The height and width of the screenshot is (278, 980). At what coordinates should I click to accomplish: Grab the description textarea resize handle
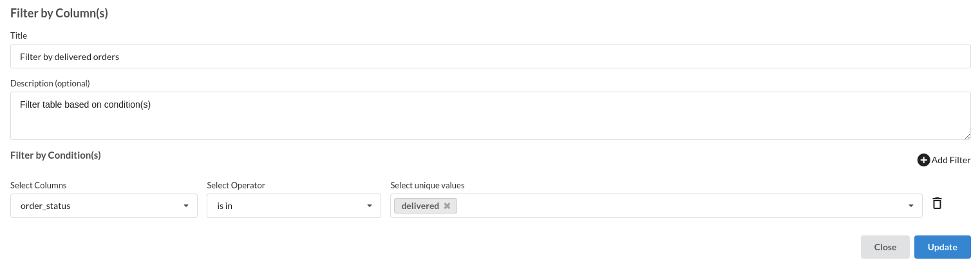coord(967,136)
